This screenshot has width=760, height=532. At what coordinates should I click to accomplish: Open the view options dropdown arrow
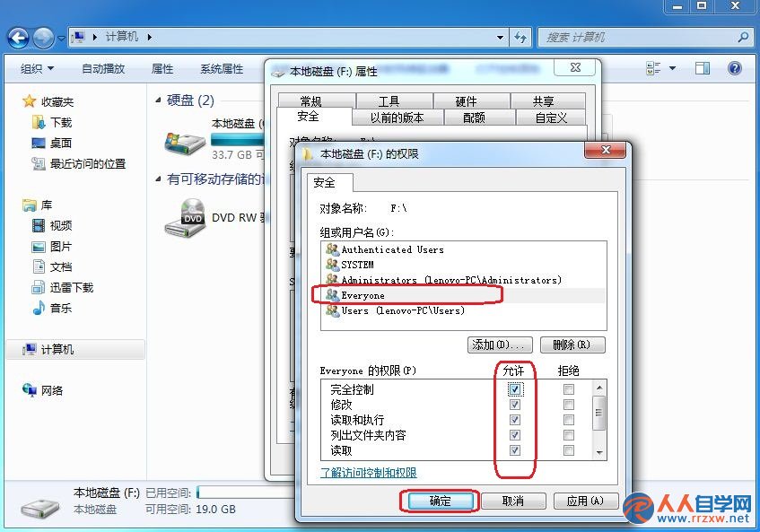[672, 68]
